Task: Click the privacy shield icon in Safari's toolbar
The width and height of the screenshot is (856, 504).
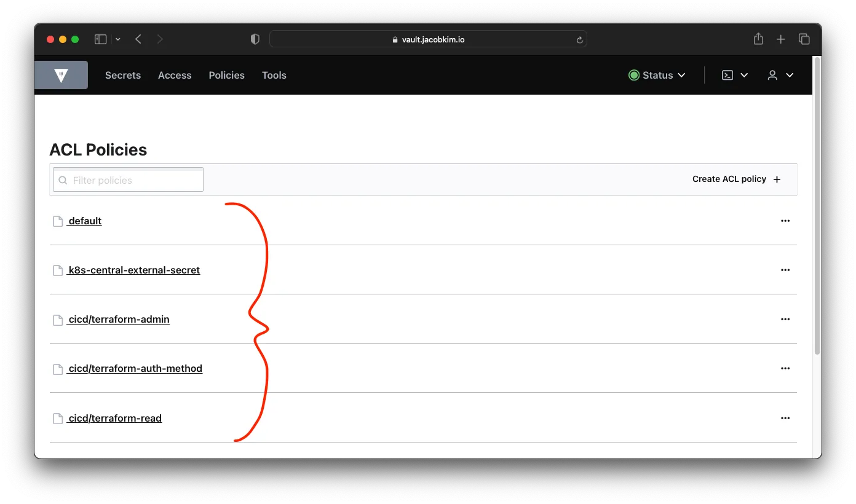Action: (254, 39)
